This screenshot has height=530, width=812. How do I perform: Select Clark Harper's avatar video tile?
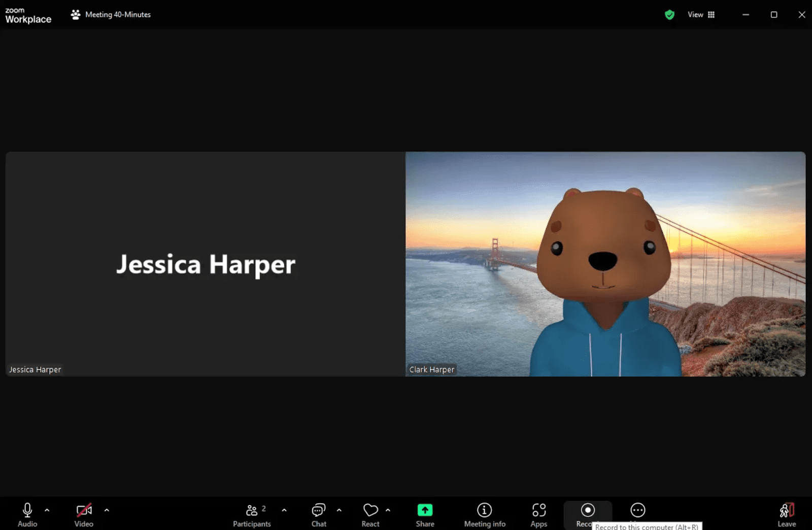(605, 264)
